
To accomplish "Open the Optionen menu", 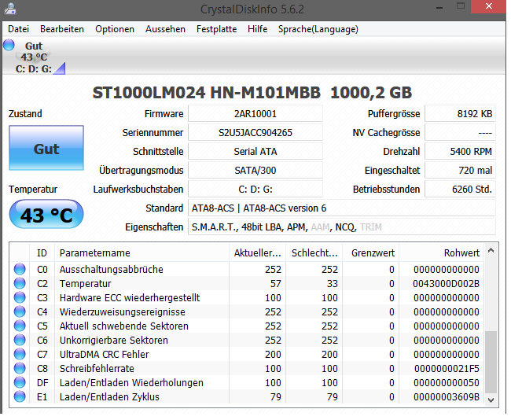I will pos(115,29).
